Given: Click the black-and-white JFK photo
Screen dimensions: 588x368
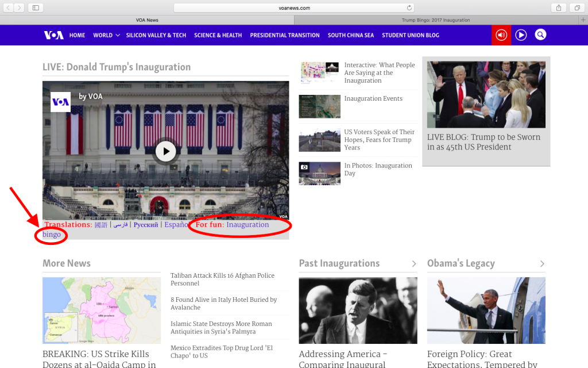Looking at the screenshot, I should pos(358,310).
